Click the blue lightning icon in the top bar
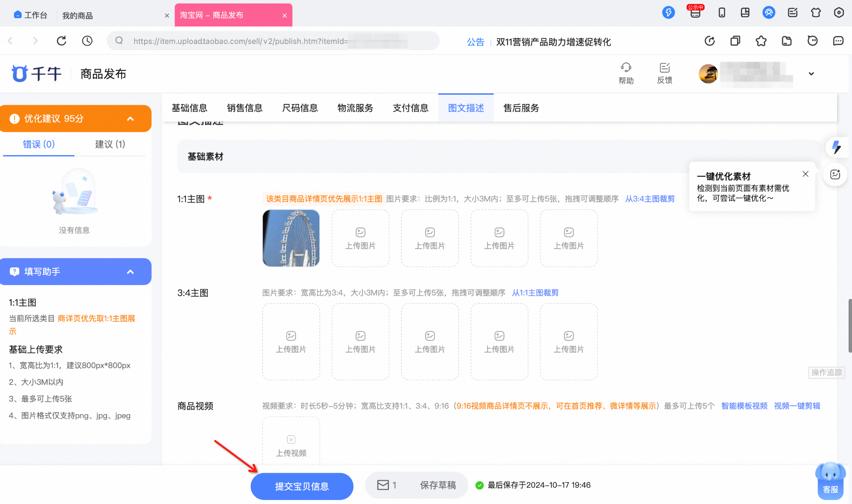Image resolution: width=852 pixels, height=504 pixels. click(668, 12)
